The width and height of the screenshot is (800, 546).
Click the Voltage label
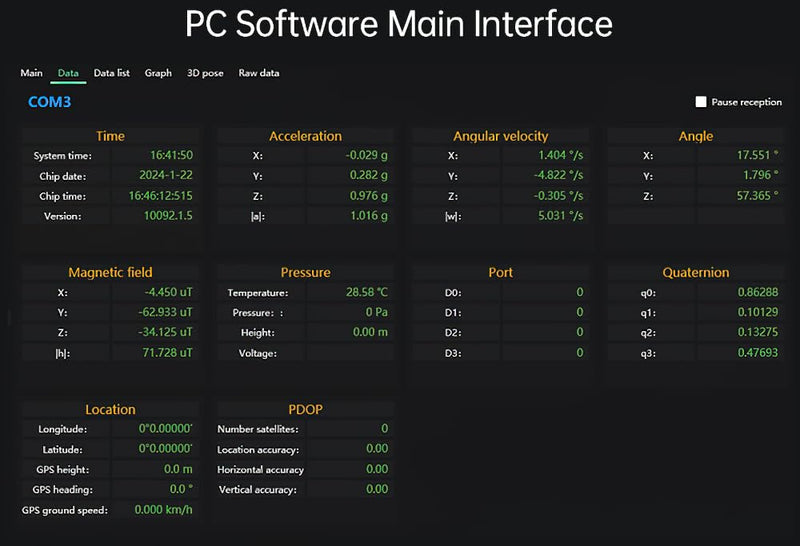[258, 353]
